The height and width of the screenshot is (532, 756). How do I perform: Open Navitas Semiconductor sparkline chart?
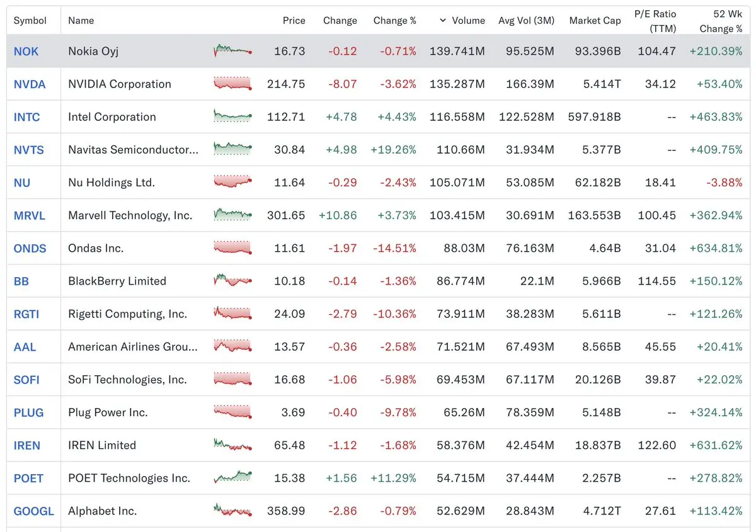[233, 149]
